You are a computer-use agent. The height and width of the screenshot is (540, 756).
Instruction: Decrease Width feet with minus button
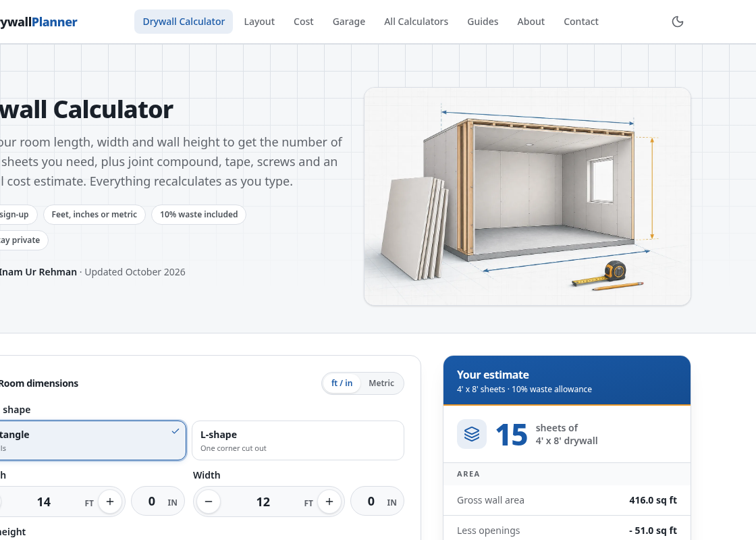coord(209,502)
